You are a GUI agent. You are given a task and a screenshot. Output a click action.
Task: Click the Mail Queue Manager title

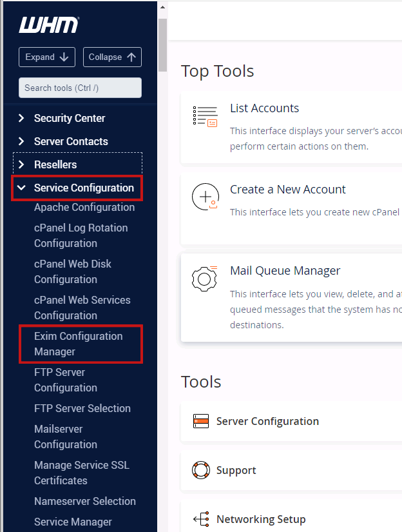tap(285, 271)
